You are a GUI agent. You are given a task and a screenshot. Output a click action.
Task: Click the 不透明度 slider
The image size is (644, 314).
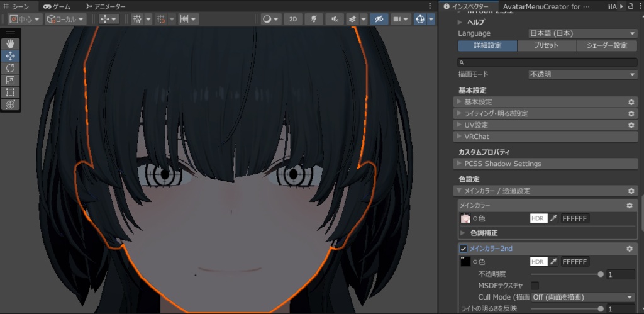[567, 274]
